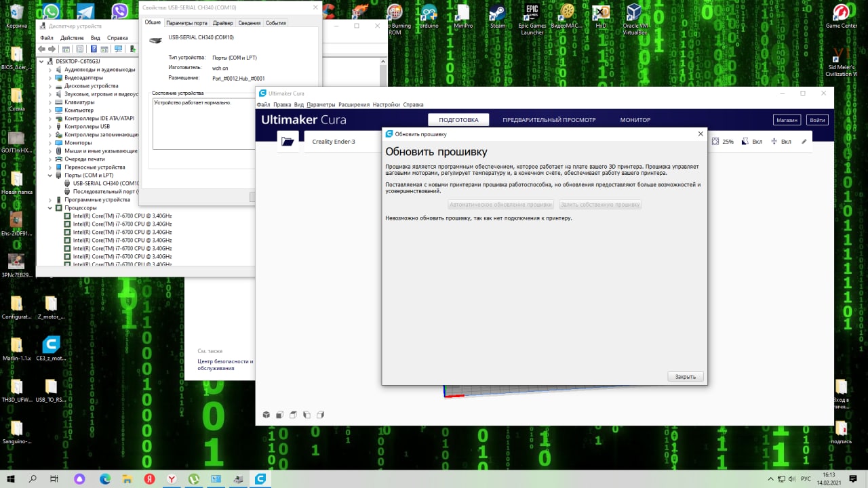Switch to the Драйвер tab

point(223,23)
